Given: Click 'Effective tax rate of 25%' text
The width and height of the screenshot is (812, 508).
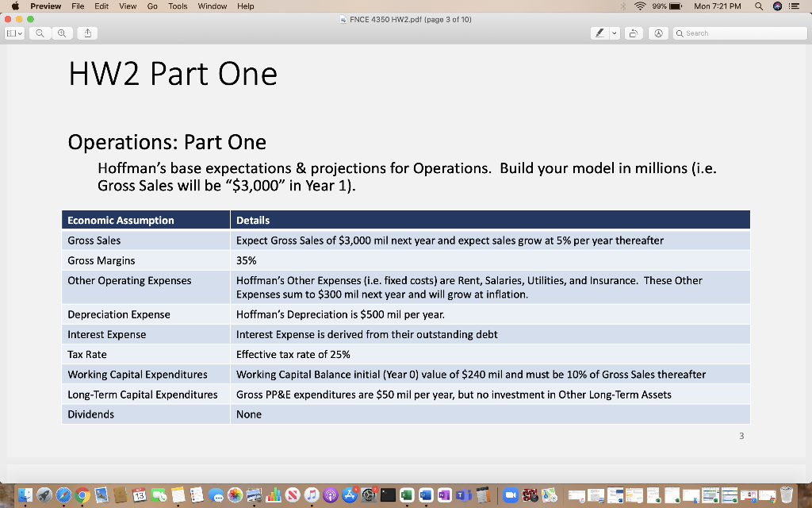Looking at the screenshot, I should [293, 355].
